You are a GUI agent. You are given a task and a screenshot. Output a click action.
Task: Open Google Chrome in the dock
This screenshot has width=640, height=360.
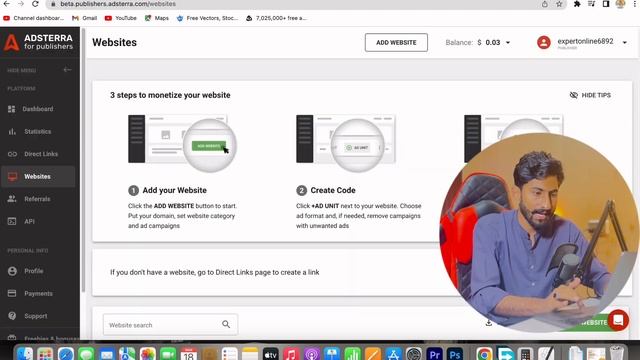pyautogui.click(x=484, y=354)
